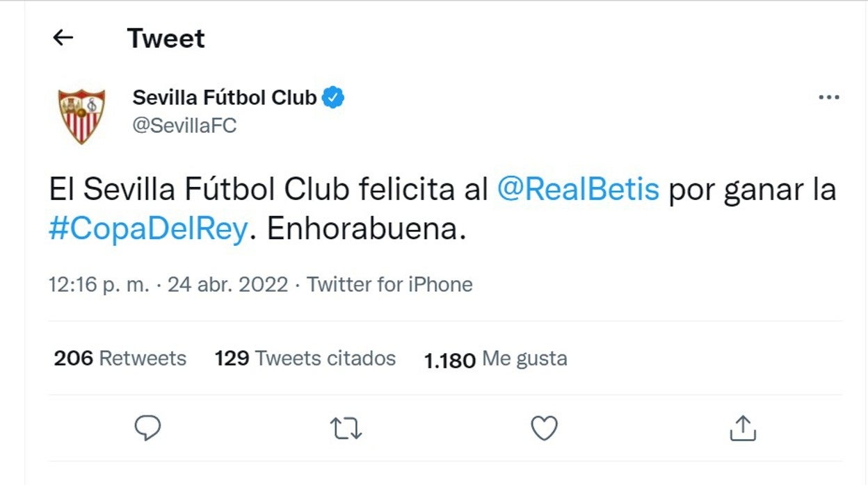
Task: Click the blue verified badge next to the name
Action: (334, 97)
